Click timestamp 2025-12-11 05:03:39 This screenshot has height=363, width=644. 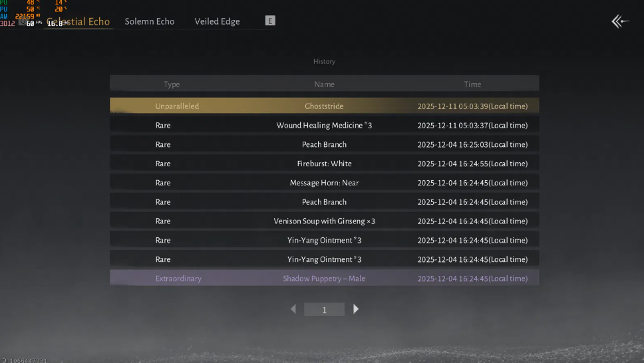pyautogui.click(x=472, y=106)
